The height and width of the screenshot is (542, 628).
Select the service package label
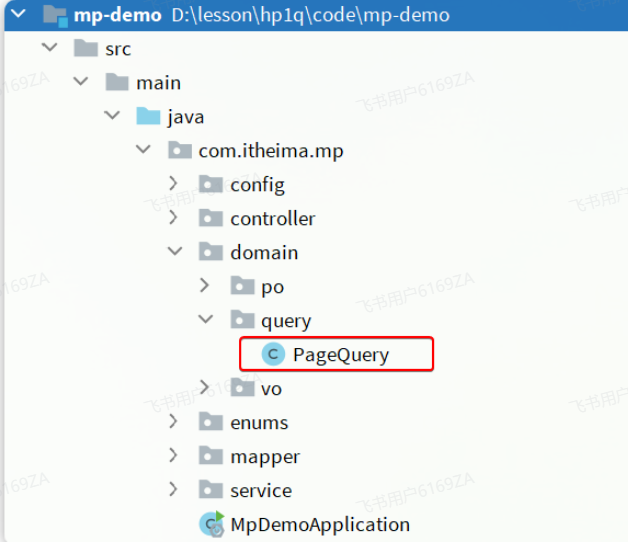(261, 491)
